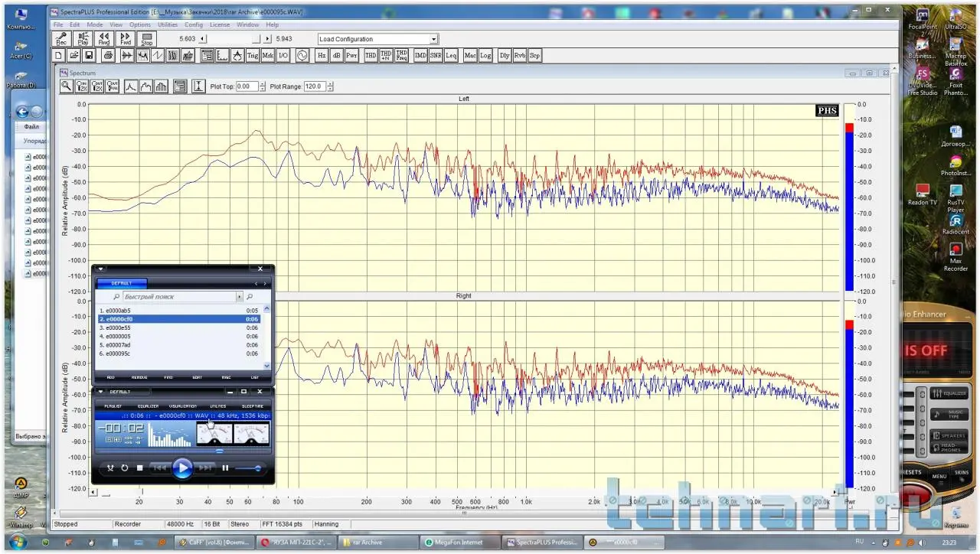Open the SNR measurement utility

pyautogui.click(x=436, y=56)
